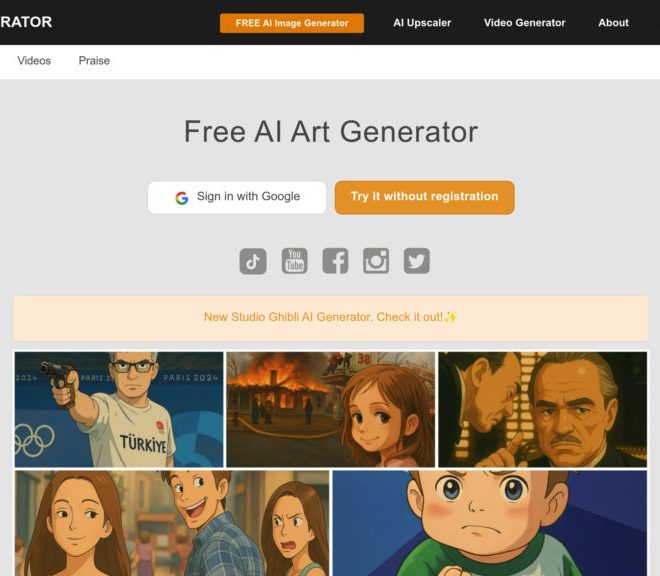This screenshot has height=576, width=660.
Task: Switch to the Videos tab
Action: click(x=34, y=61)
